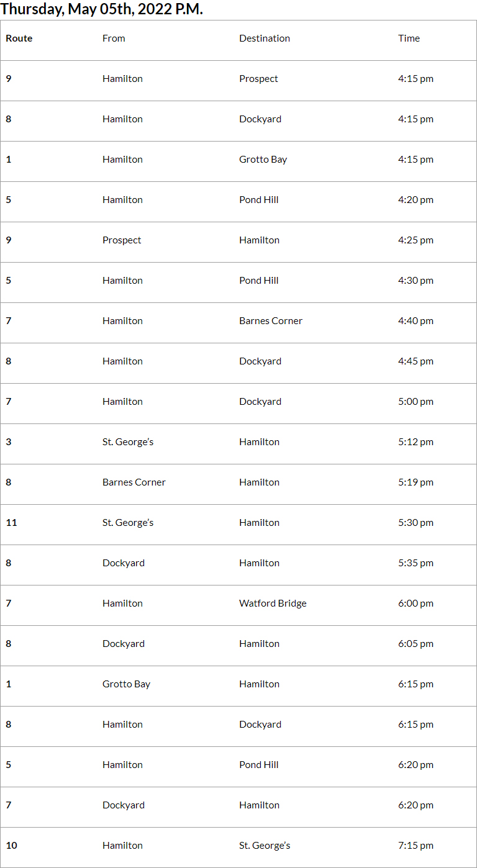This screenshot has height=868, width=477.
Task: Click the Time column header
Action: coord(409,38)
